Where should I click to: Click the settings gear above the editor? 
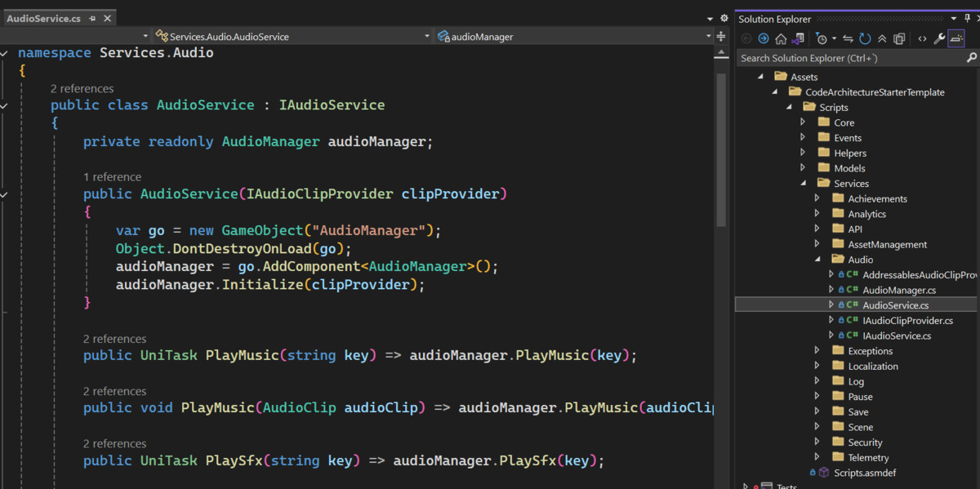pyautogui.click(x=724, y=18)
